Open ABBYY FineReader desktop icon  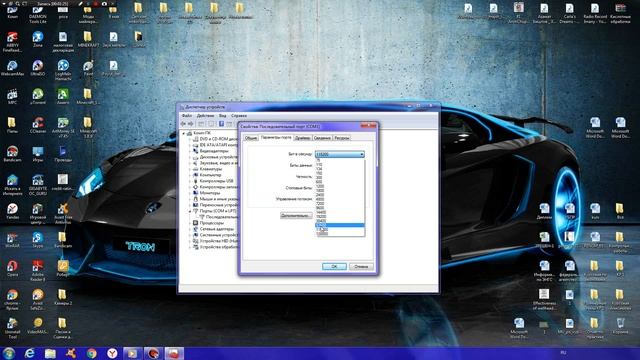[12, 42]
